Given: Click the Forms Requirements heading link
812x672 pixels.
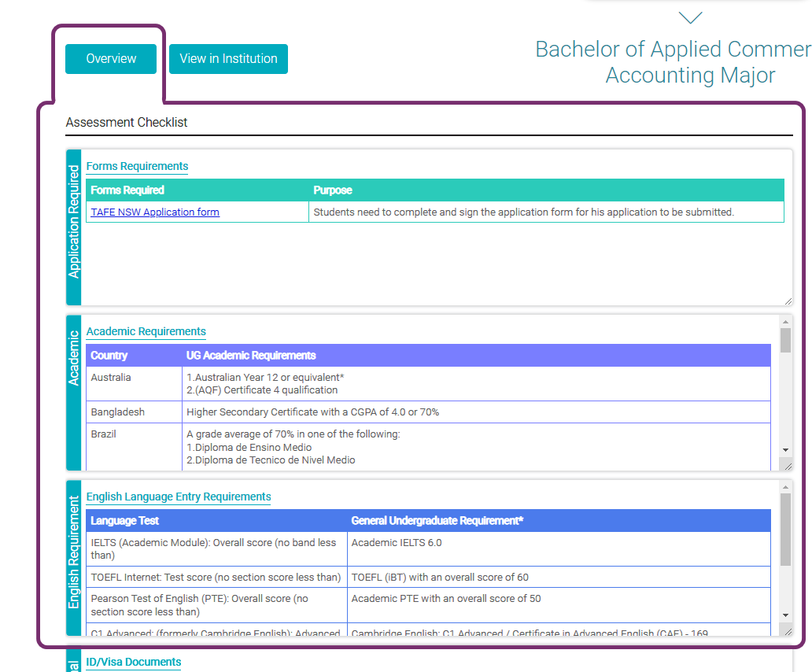Looking at the screenshot, I should [137, 166].
